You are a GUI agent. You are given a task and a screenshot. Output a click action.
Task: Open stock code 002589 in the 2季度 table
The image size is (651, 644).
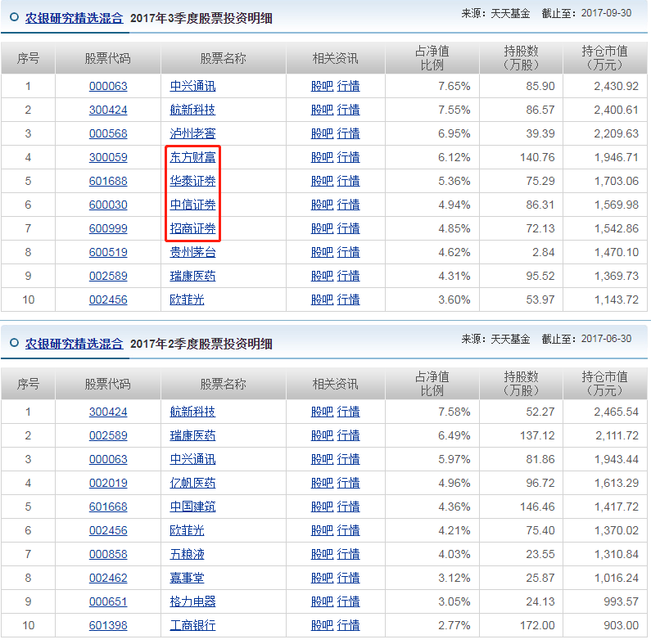pyautogui.click(x=108, y=435)
